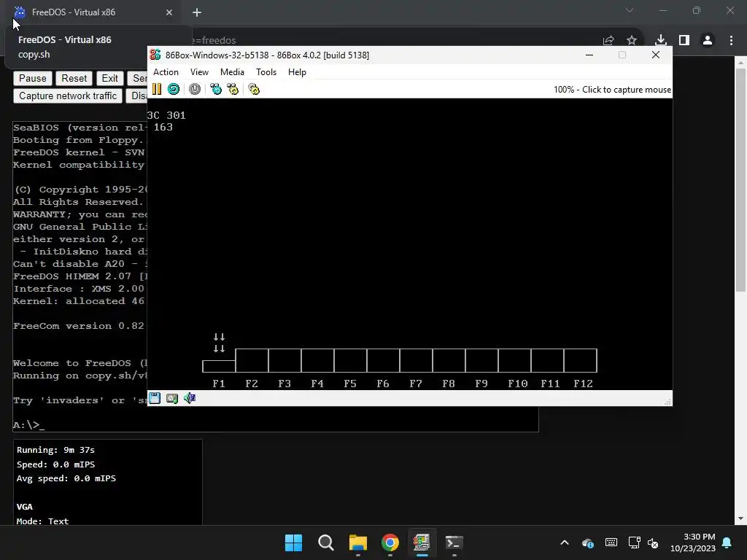Open the Chrome downloads icon

[x=661, y=40]
